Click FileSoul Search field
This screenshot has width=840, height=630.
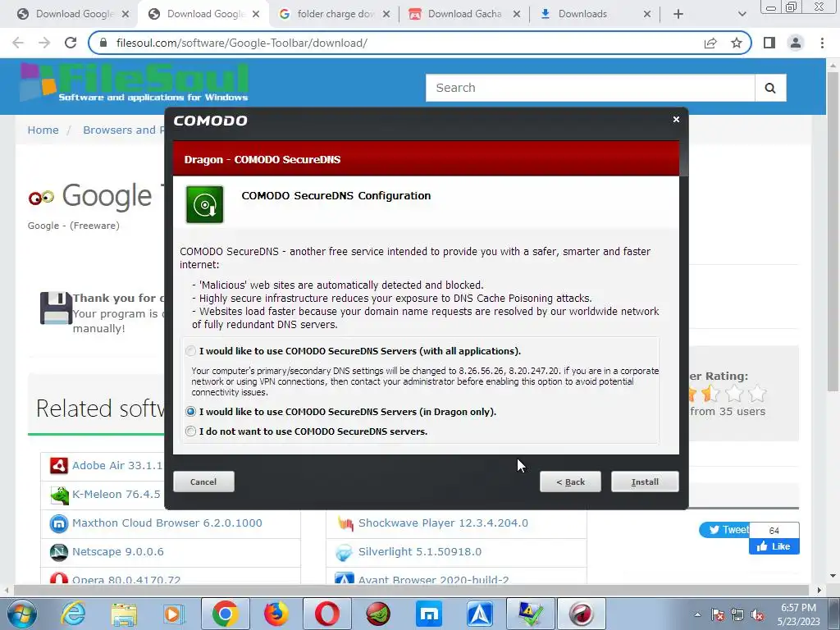click(590, 88)
